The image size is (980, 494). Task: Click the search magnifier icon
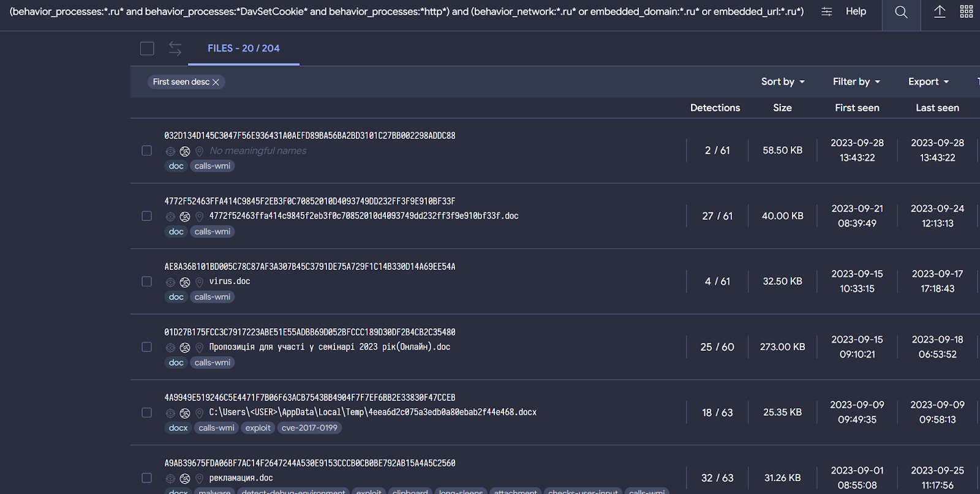click(901, 12)
